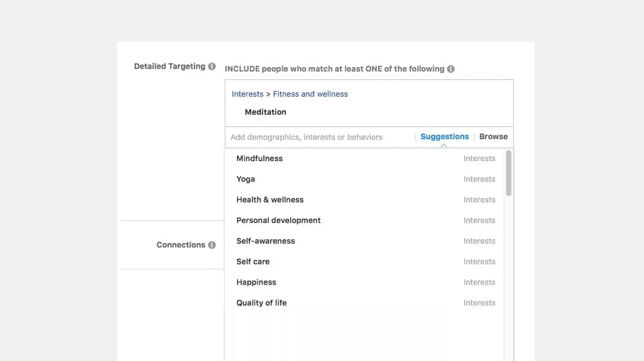
Task: Click the Detailed Targeting label
Action: pyautogui.click(x=169, y=66)
